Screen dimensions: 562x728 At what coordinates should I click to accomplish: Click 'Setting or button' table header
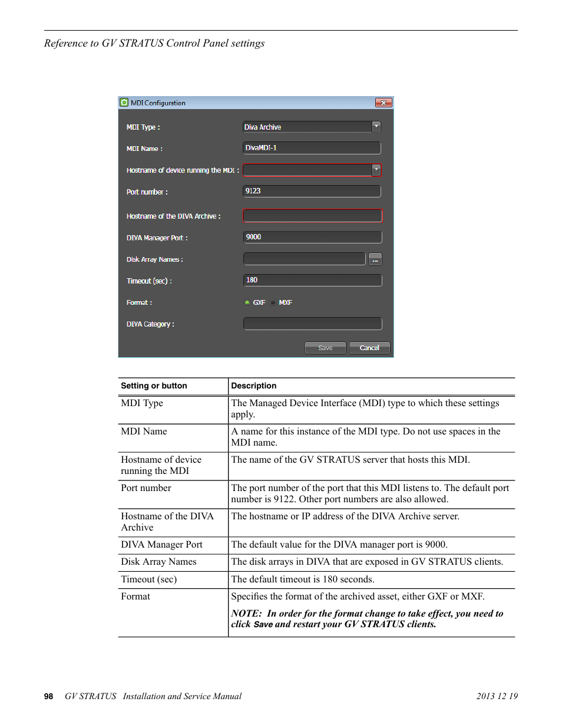pos(154,386)
